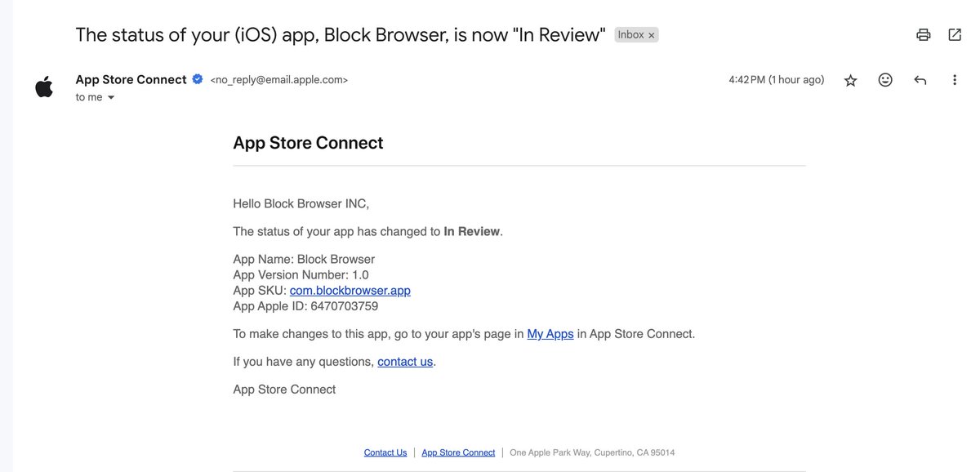Image resolution: width=980 pixels, height=472 pixels.
Task: Click the "App Version Number: 1.0" line
Action: (x=301, y=275)
